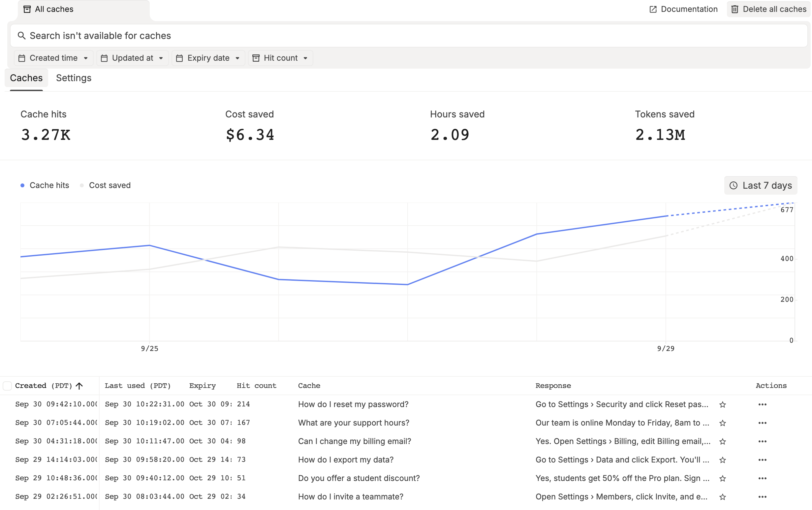Toggle the Cost saved chart series

(105, 185)
